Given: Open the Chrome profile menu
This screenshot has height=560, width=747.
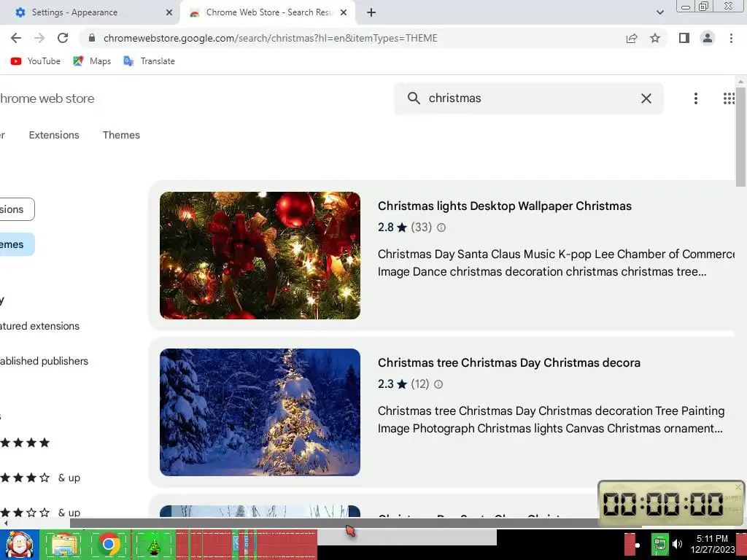Looking at the screenshot, I should (x=708, y=38).
